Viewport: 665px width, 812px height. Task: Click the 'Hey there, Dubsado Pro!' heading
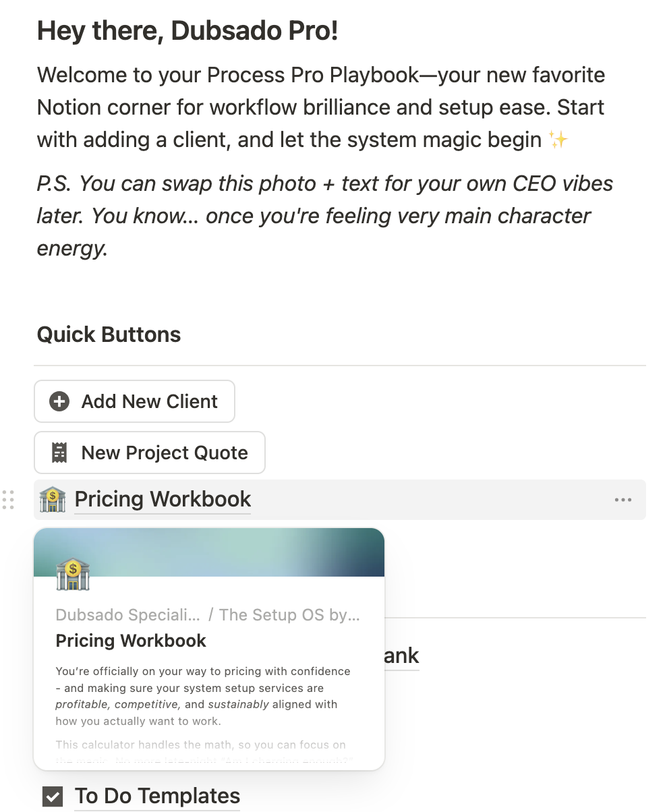(x=187, y=31)
